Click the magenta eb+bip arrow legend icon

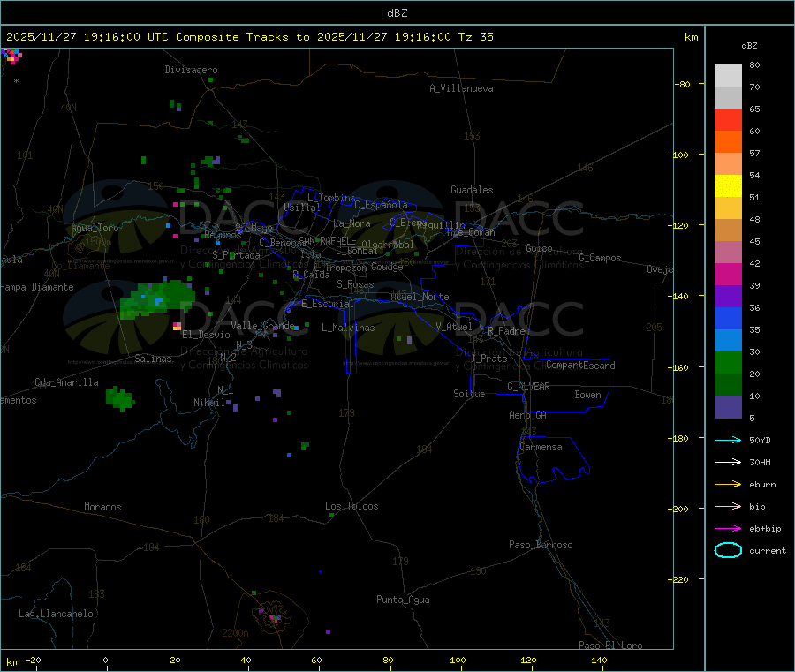click(x=728, y=528)
